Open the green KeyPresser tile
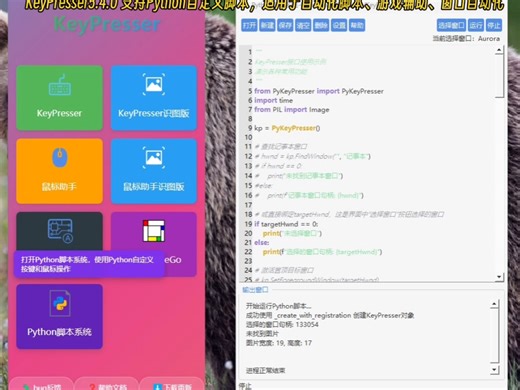Viewport: 520px width, 390px height. [x=59, y=98]
